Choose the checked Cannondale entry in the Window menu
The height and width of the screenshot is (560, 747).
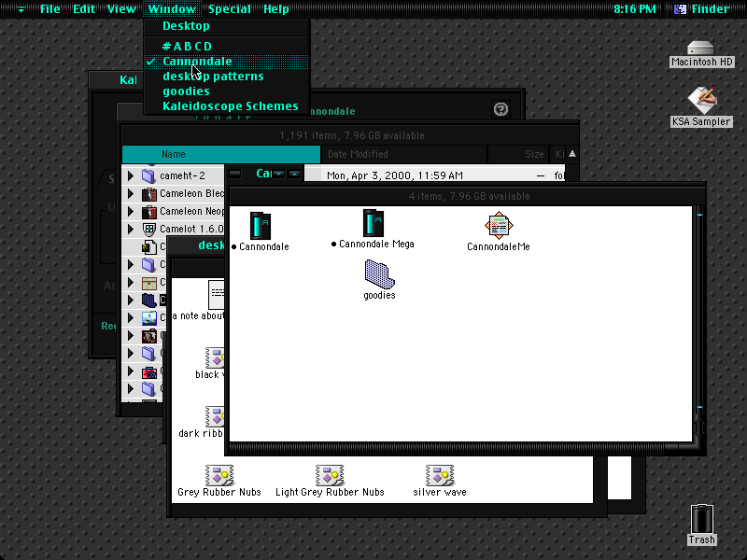click(227, 62)
